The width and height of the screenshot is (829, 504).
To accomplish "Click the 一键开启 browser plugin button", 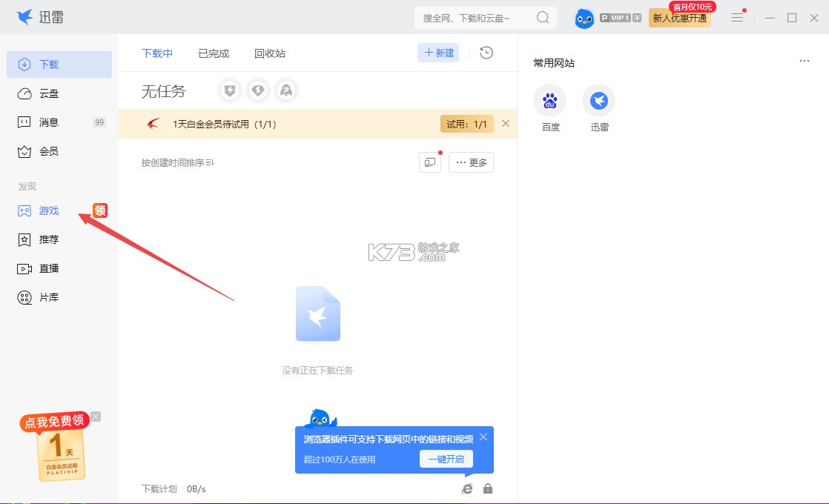I will (446, 459).
